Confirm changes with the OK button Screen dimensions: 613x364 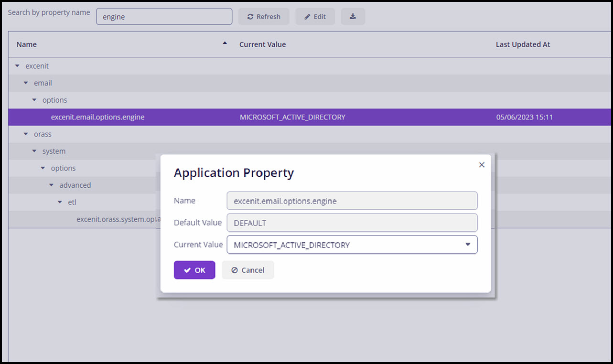194,270
